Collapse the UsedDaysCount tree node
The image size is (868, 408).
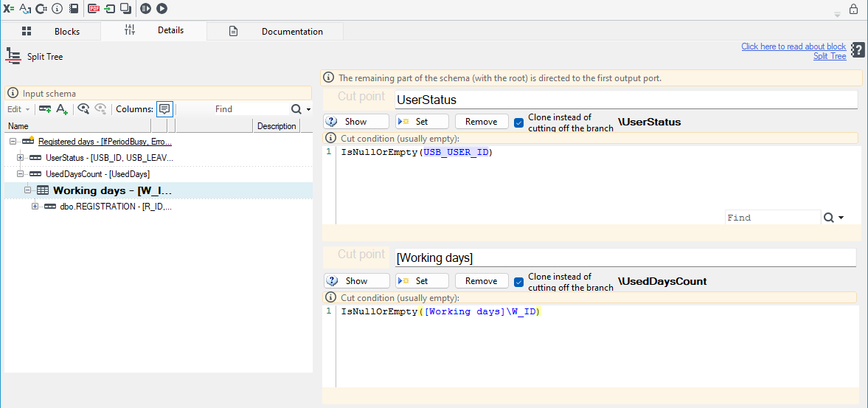21,174
